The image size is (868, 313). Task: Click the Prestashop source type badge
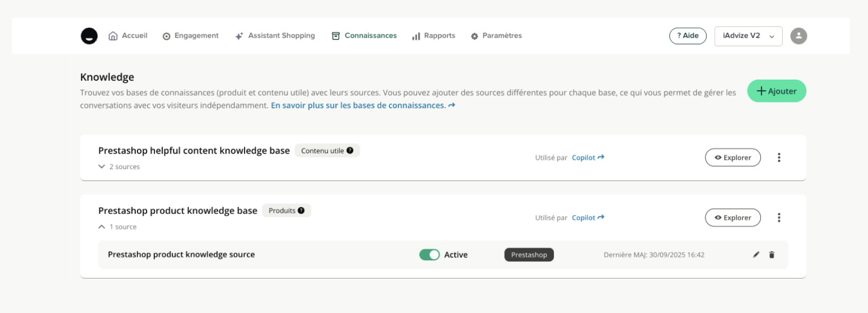click(x=529, y=255)
